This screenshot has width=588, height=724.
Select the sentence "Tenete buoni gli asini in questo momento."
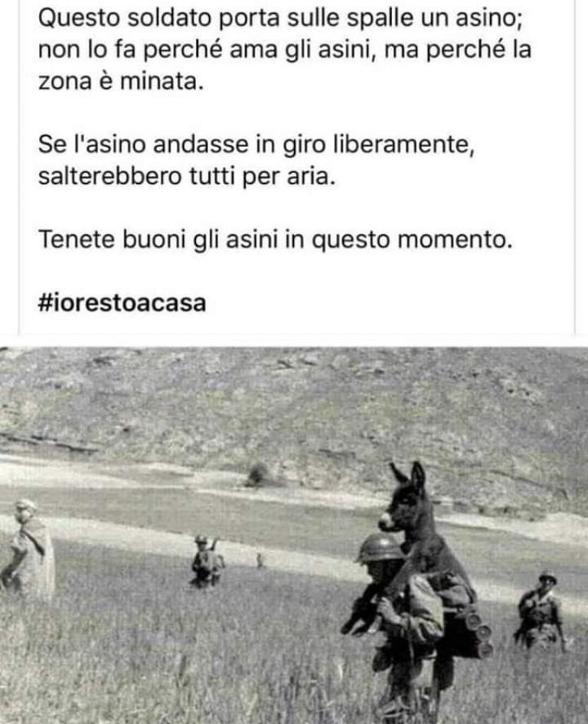point(275,240)
